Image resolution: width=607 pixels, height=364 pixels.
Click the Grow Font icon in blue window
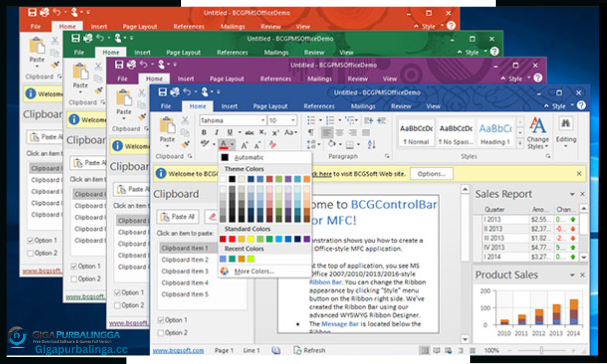point(244,145)
